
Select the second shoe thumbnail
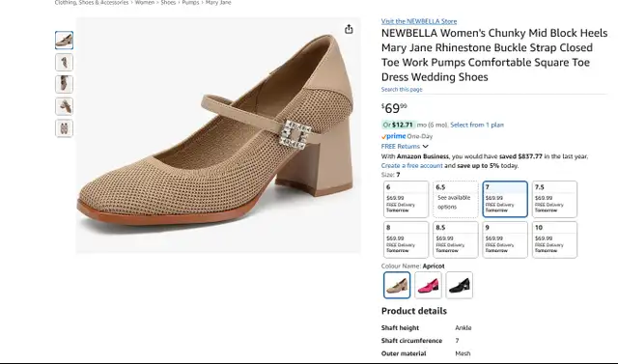(x=65, y=62)
